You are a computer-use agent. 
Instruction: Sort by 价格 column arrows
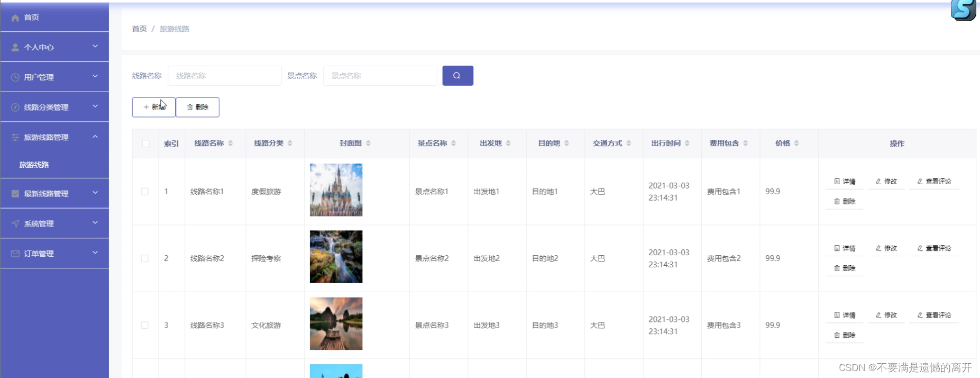(x=796, y=143)
